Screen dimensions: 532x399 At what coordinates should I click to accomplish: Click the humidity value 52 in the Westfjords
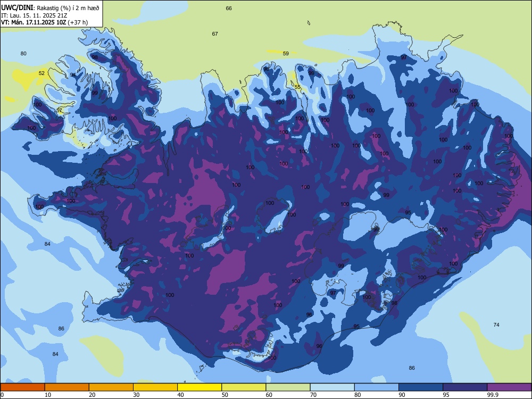pyautogui.click(x=41, y=73)
